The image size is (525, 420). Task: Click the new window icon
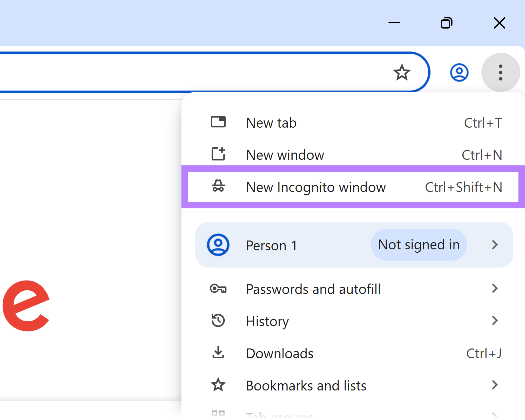[x=218, y=154]
